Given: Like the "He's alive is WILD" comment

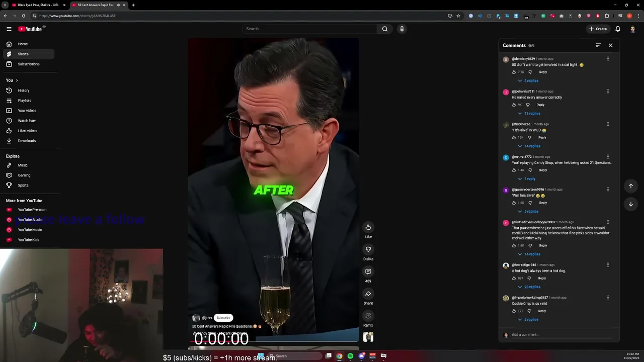Looking at the screenshot, I should coord(514,137).
